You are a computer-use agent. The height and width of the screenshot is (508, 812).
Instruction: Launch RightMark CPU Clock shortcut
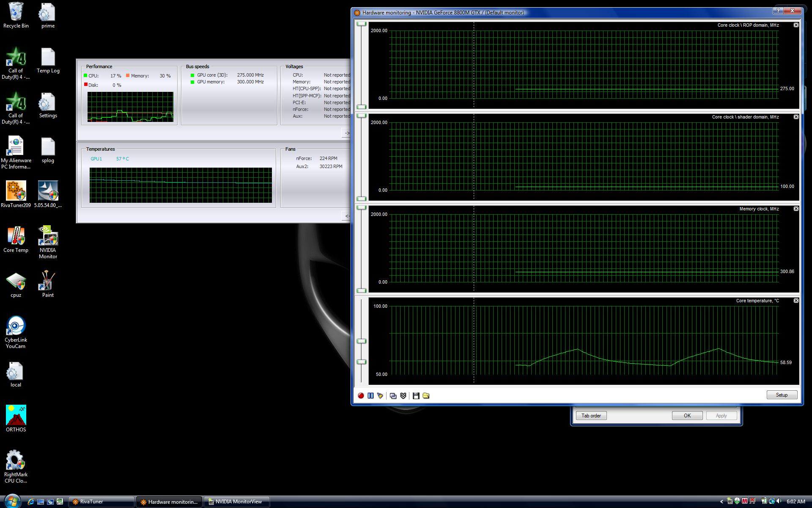pos(16,467)
